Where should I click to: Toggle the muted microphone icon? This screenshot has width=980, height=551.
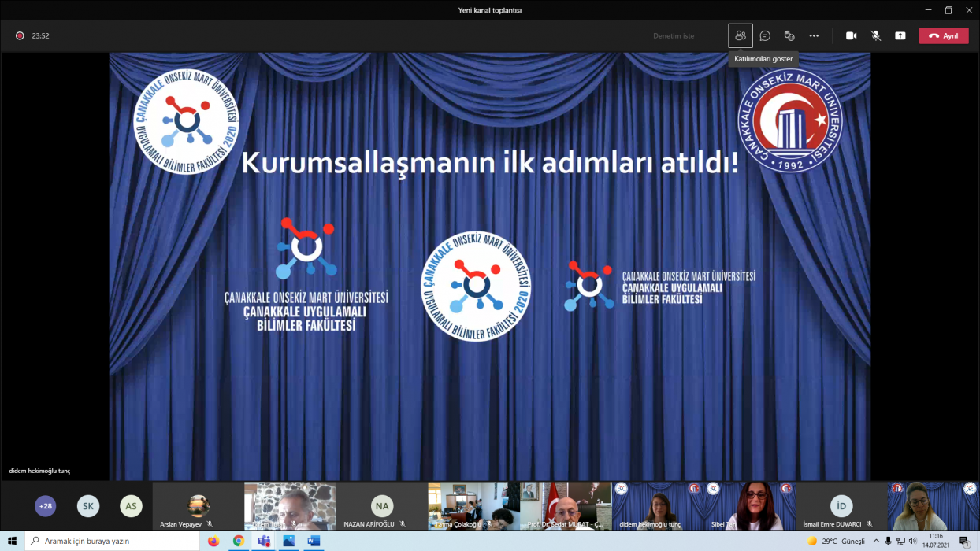[x=875, y=35]
